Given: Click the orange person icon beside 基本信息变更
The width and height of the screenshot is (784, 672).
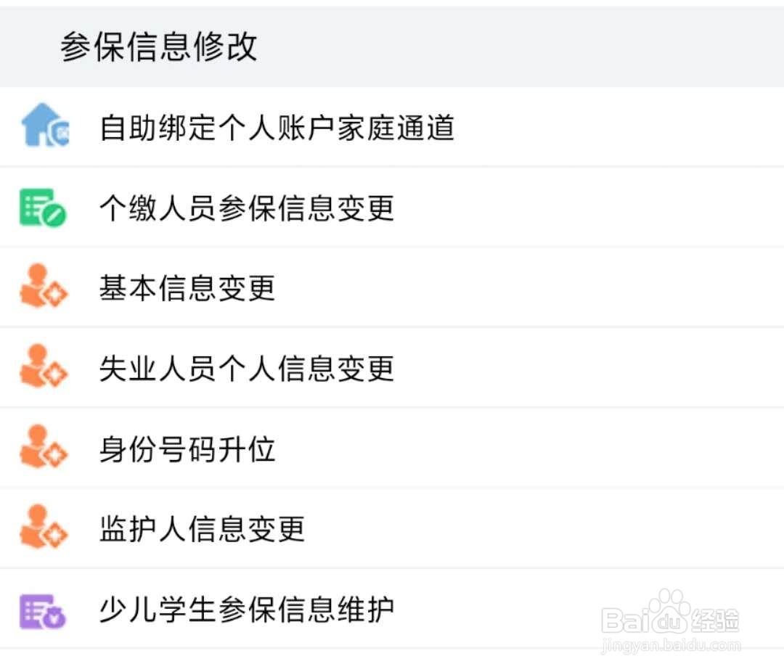Looking at the screenshot, I should coord(43,287).
